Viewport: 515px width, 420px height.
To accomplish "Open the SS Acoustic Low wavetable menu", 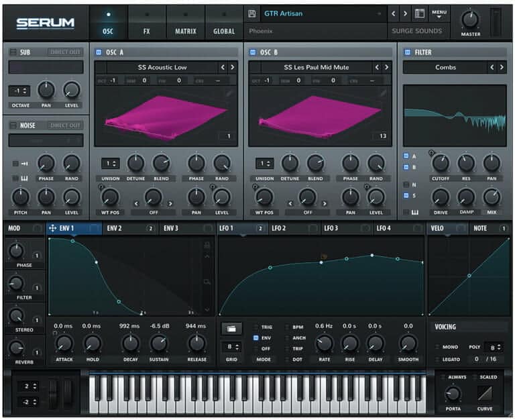I will point(162,67).
